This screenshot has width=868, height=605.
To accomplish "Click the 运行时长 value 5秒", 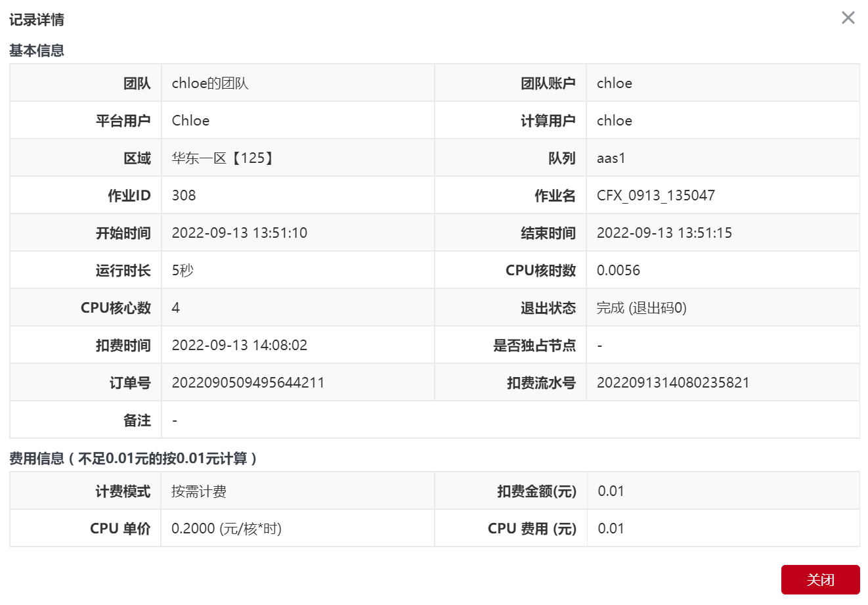I will (183, 271).
